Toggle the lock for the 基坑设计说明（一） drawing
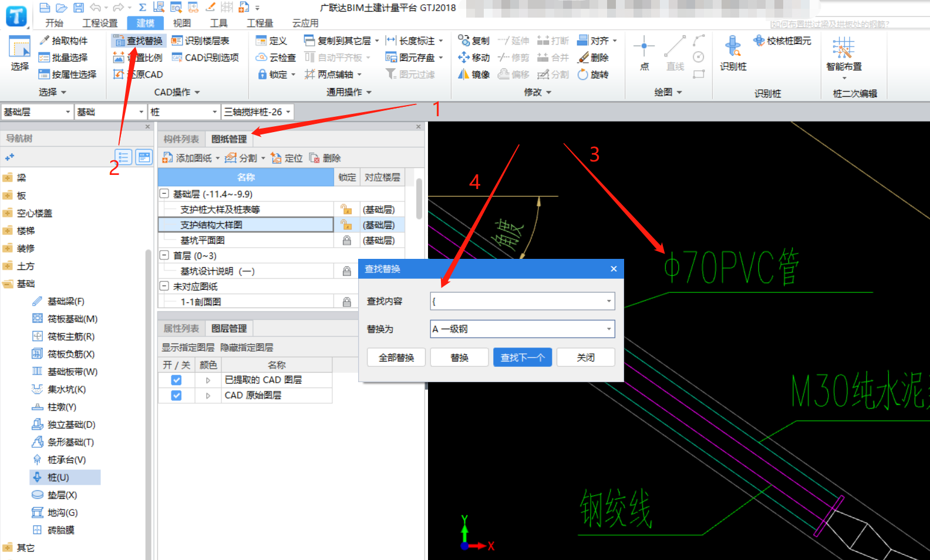 tap(346, 271)
